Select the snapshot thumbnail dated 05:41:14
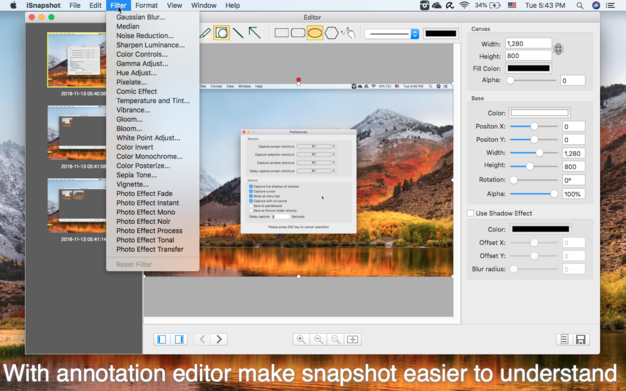 (x=77, y=205)
